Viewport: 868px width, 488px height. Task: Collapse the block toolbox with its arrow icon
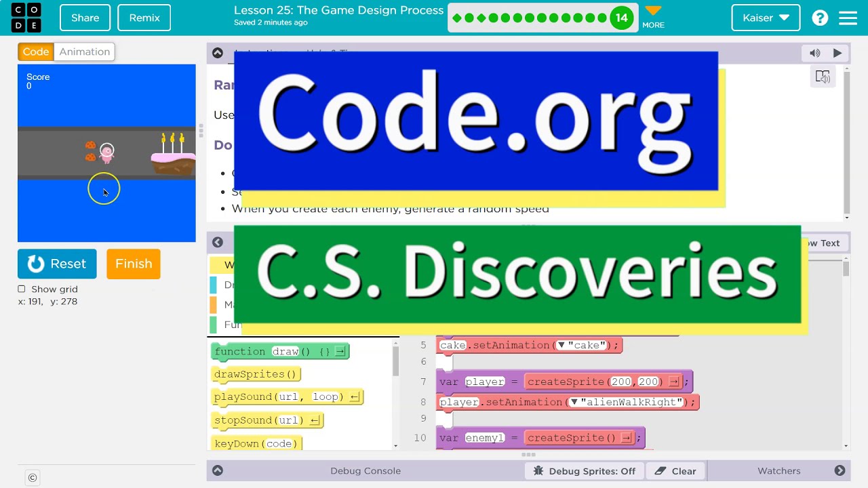(218, 242)
